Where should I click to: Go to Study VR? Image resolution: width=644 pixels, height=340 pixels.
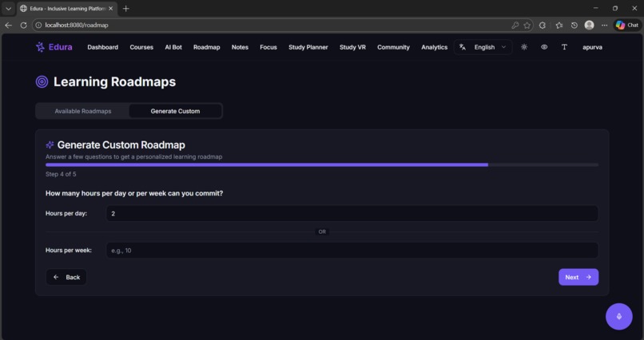(352, 47)
